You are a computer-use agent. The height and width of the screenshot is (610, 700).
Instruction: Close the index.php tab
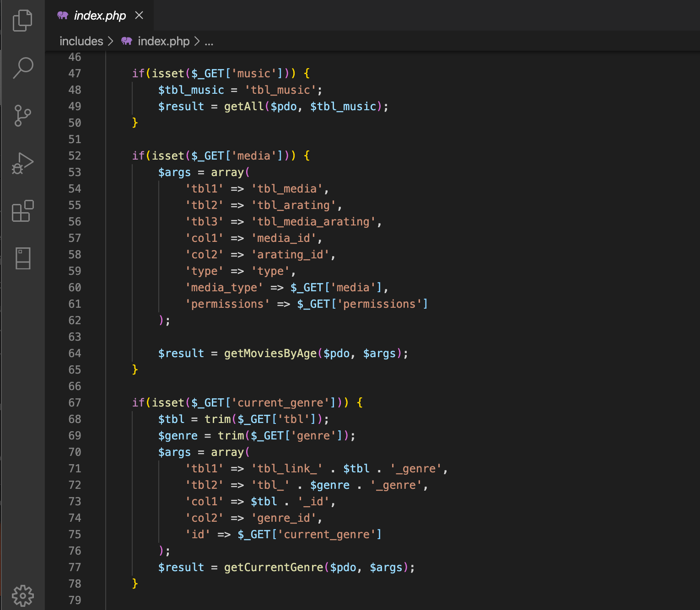[139, 15]
